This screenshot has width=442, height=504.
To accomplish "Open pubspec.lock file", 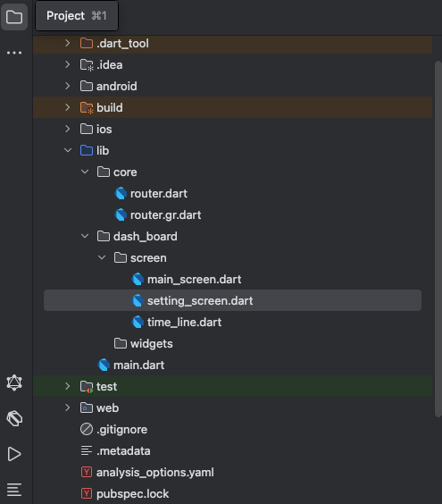I will coord(132,493).
